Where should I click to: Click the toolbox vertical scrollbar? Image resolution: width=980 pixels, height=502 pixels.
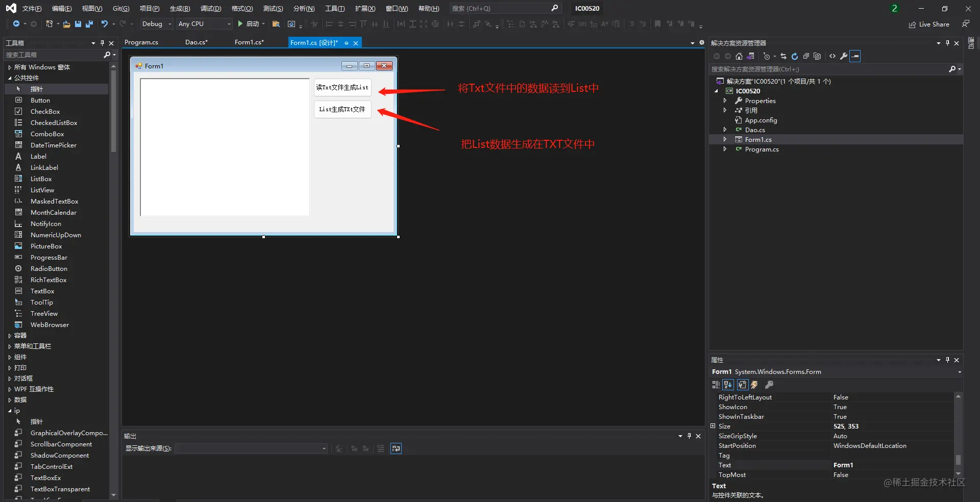[113, 111]
